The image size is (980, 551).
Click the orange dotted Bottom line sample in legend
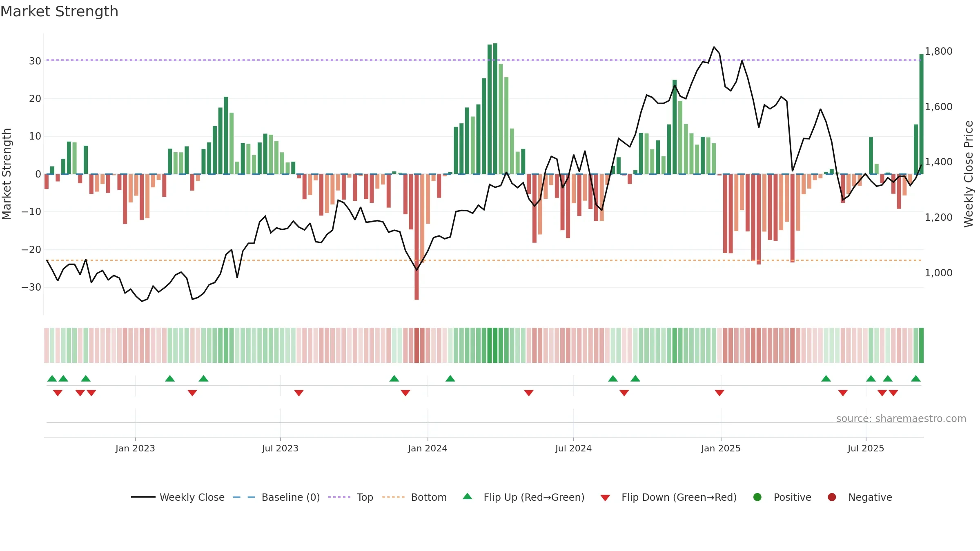394,497
